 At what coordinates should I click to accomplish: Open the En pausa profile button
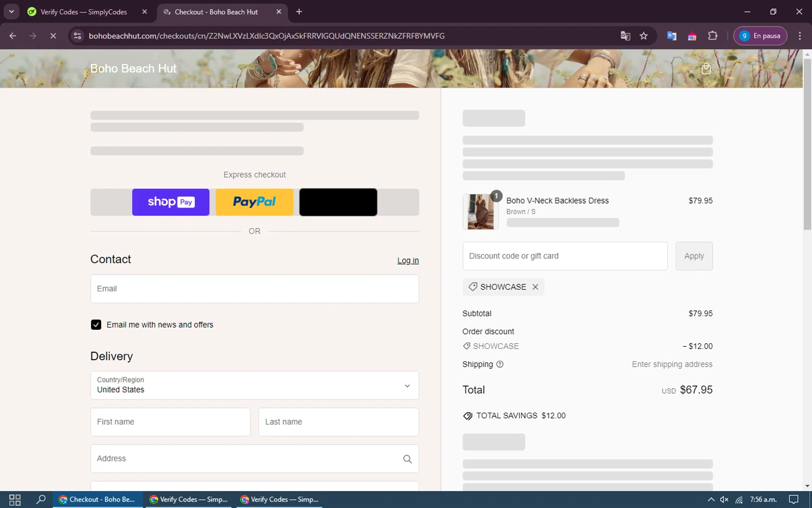pyautogui.click(x=760, y=36)
